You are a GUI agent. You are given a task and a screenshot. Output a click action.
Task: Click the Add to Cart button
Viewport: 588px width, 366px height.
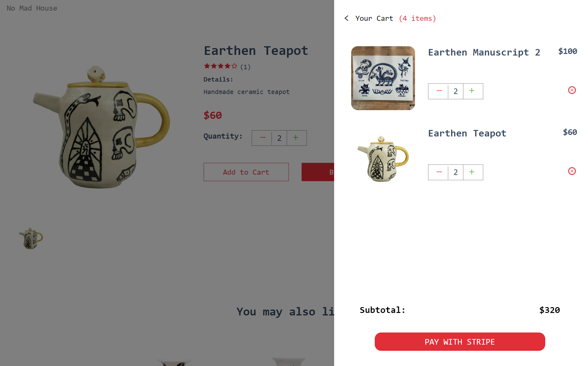click(246, 172)
